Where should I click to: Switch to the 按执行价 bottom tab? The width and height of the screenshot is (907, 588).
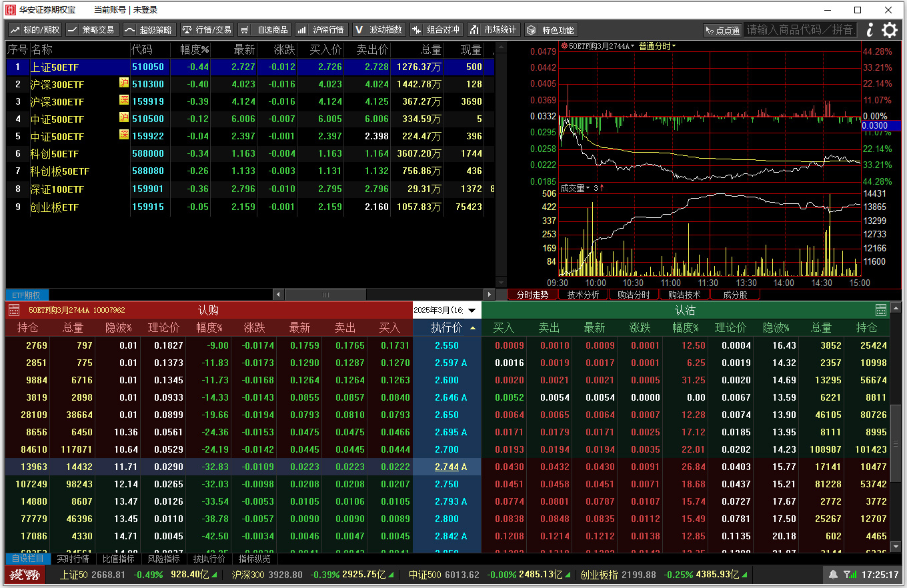209,559
